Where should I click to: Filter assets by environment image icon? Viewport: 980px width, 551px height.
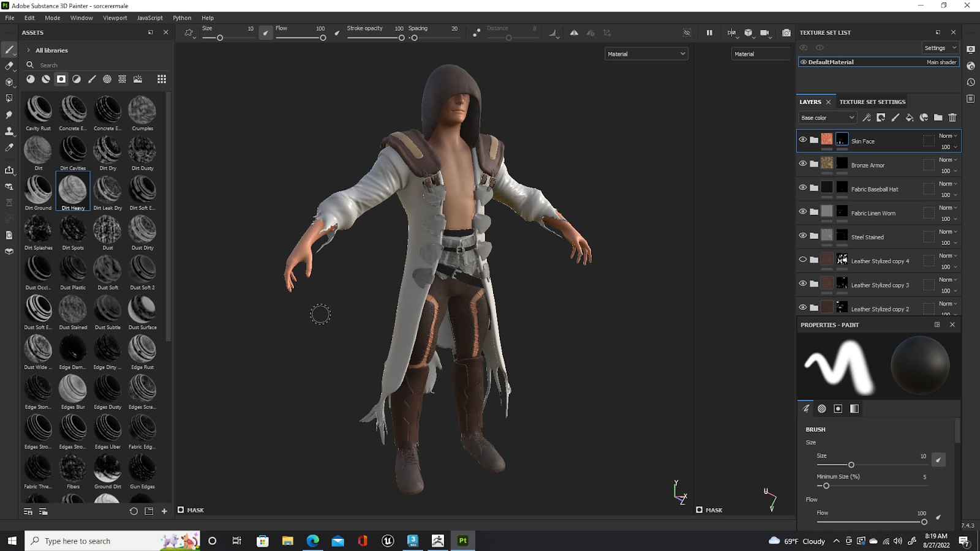138,79
